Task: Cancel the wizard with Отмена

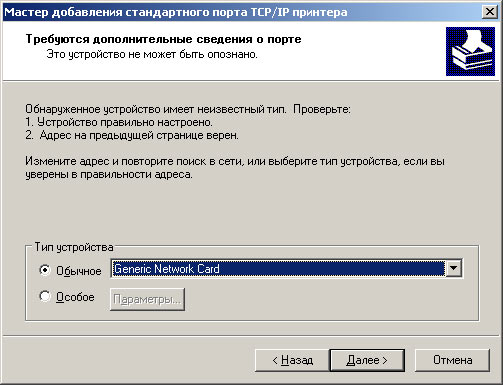Action: click(x=452, y=360)
